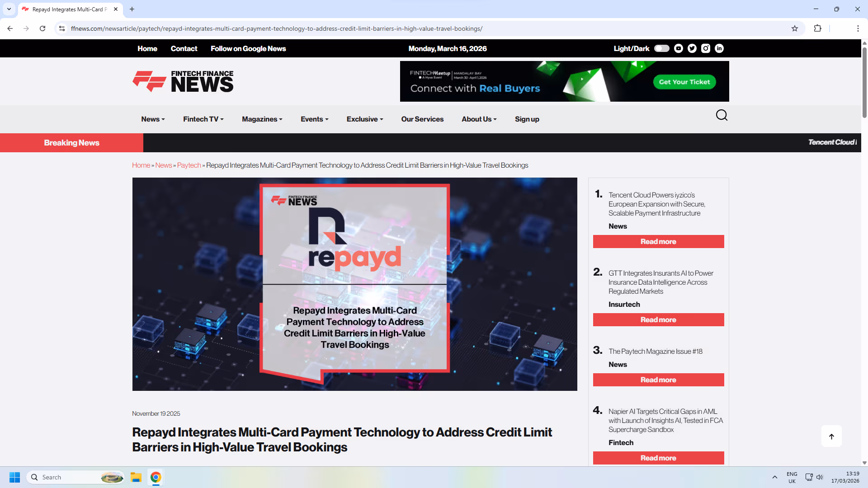Click Get Your Ticket banner button
This screenshot has width=868, height=488.
tap(684, 82)
